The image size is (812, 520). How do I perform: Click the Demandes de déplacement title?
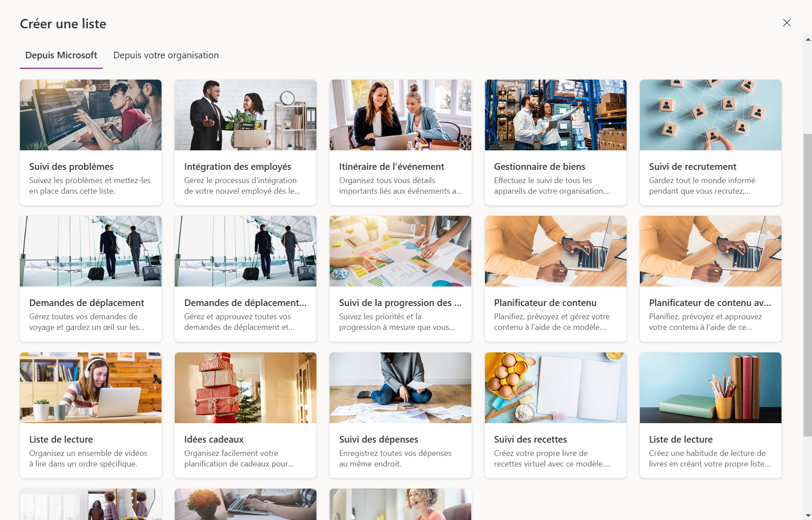click(87, 303)
